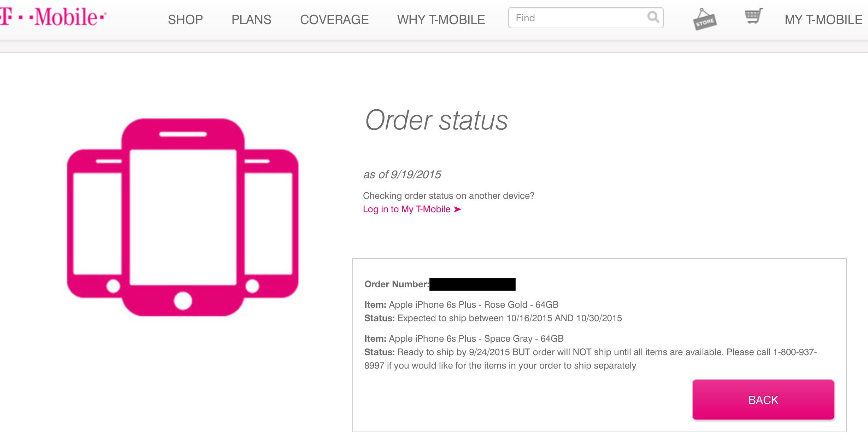Open the SHOP menu

185,19
